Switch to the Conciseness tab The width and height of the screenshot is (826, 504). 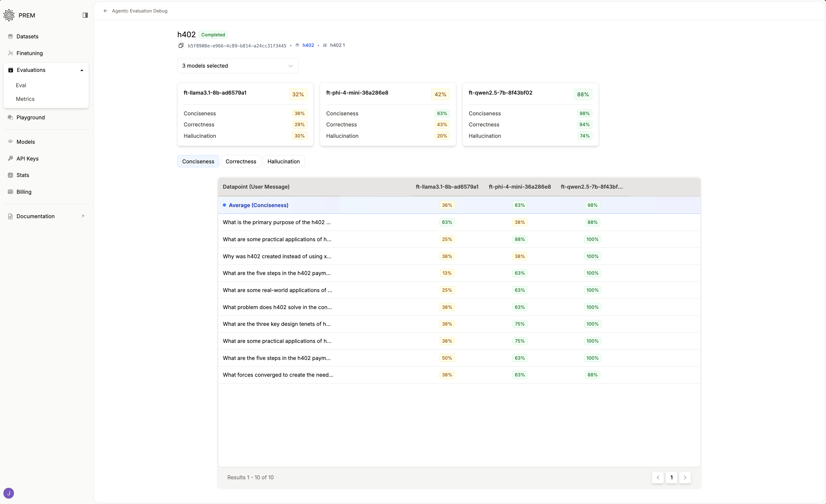coord(198,162)
